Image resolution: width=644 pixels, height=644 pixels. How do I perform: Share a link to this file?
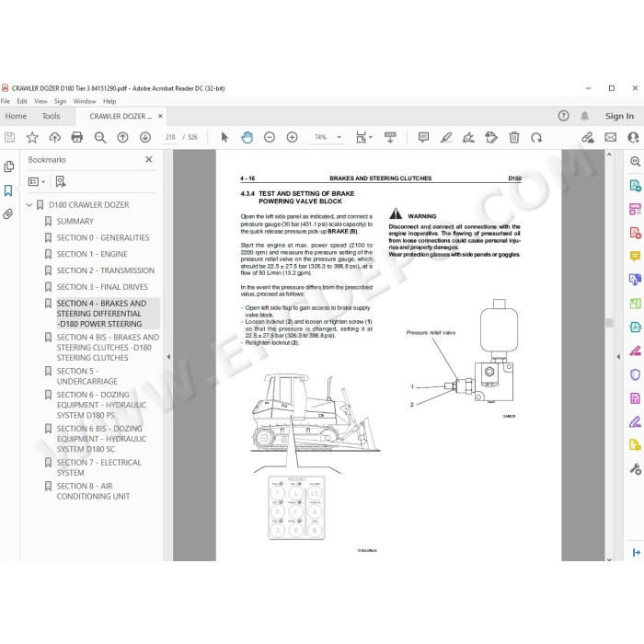point(588,137)
